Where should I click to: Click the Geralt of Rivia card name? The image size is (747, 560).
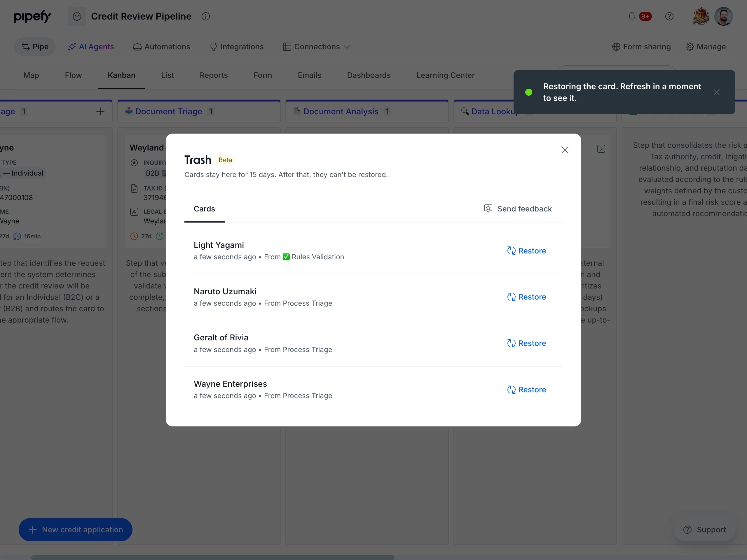tap(221, 337)
